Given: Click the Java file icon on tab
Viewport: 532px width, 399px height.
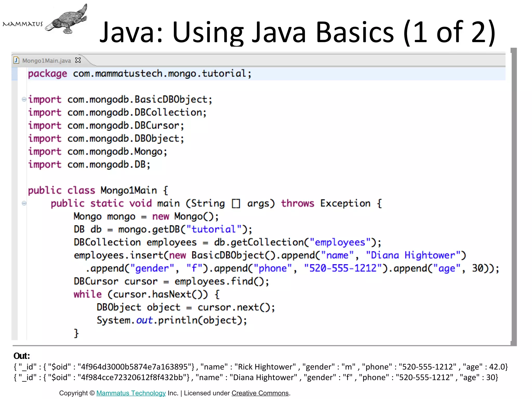Looking at the screenshot, I should (x=16, y=60).
